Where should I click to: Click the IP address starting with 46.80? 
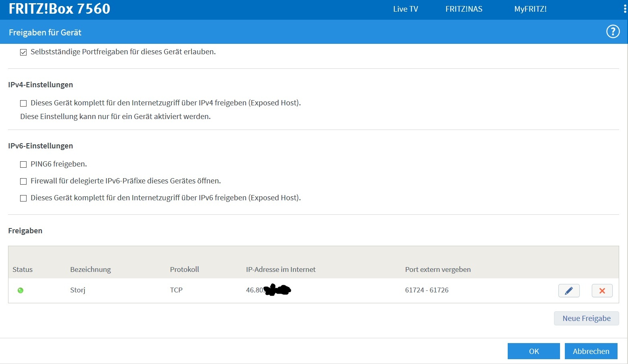point(268,290)
